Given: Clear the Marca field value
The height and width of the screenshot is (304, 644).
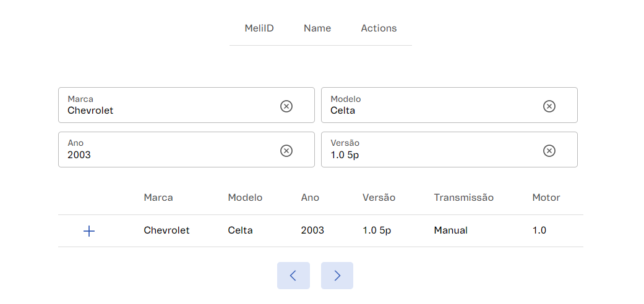Looking at the screenshot, I should click(x=286, y=106).
